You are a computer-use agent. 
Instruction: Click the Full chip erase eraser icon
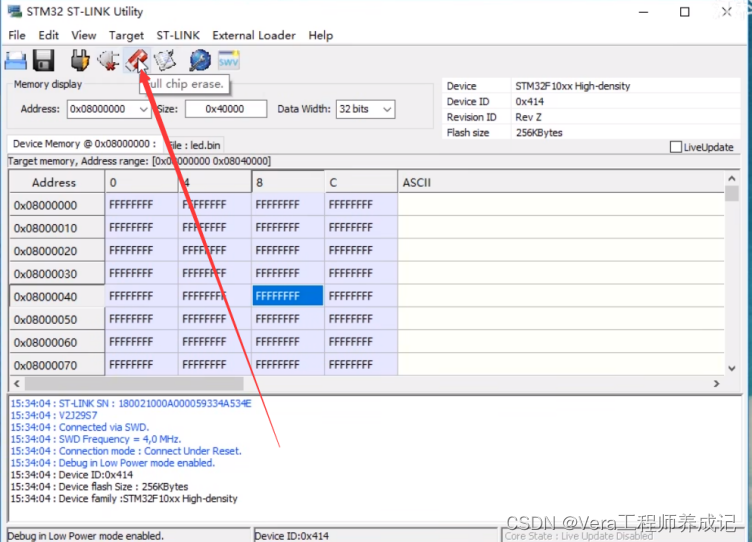(x=137, y=61)
